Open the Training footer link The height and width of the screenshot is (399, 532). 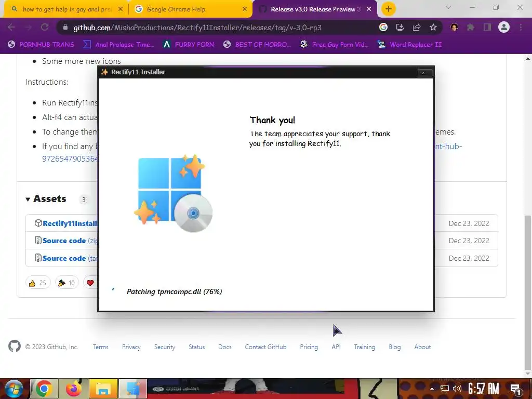(x=365, y=347)
